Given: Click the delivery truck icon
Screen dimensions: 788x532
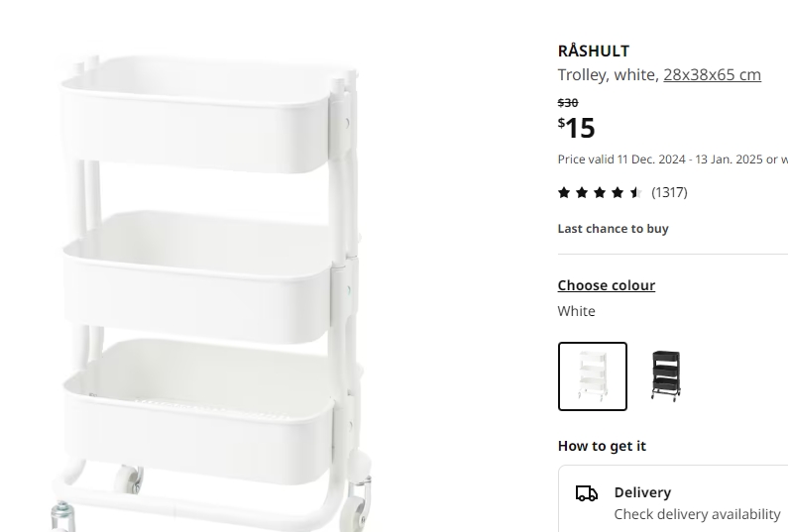Looking at the screenshot, I should (587, 493).
